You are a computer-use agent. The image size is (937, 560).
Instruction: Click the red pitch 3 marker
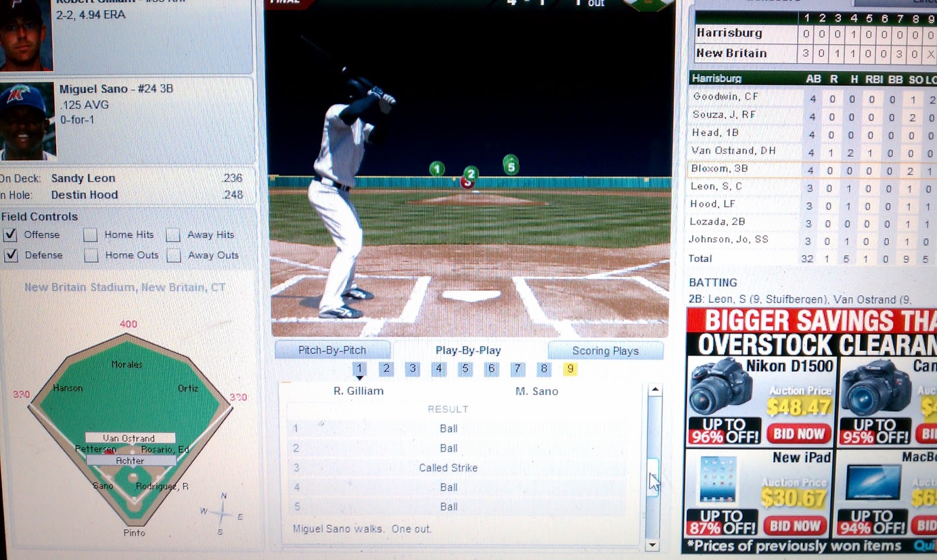[467, 183]
